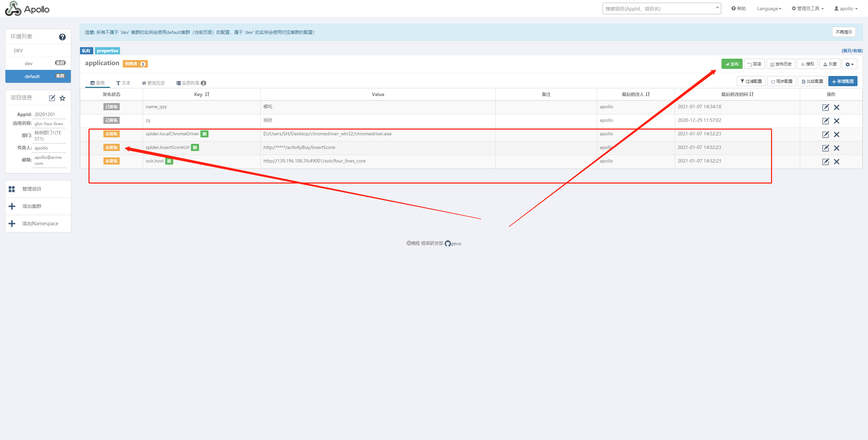Sort by 最后修改人 column

pos(648,94)
